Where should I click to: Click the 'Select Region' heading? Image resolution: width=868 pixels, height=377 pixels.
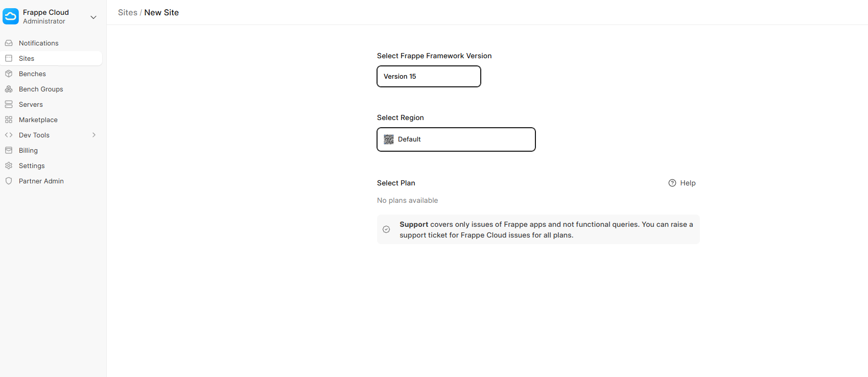point(401,117)
